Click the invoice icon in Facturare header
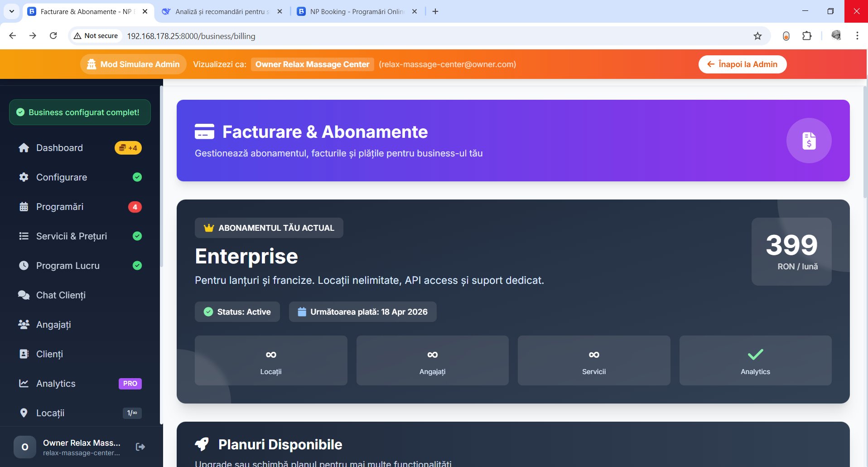 [809, 141]
